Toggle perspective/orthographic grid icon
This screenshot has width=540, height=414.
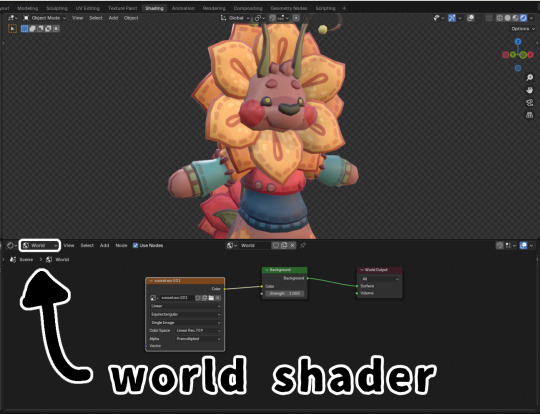coord(530,115)
